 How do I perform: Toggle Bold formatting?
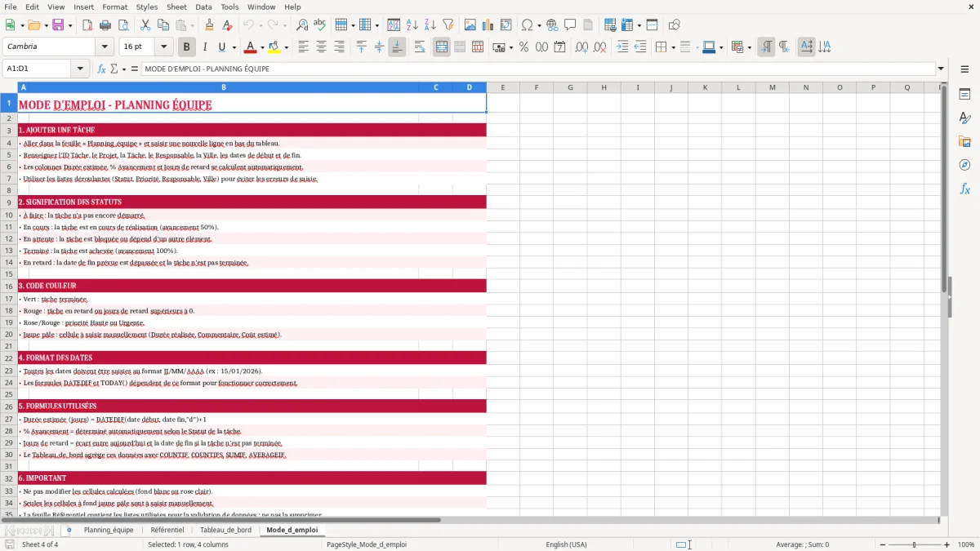point(186,47)
